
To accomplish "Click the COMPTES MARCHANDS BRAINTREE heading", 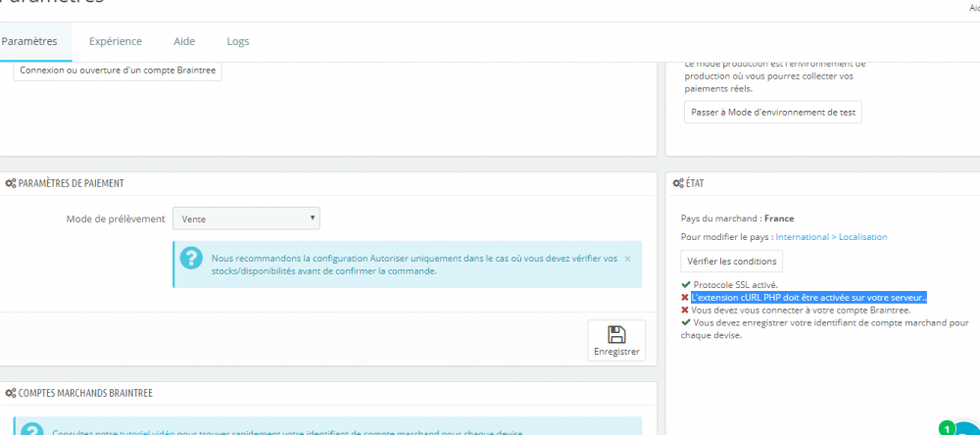I will pyautogui.click(x=85, y=394).
